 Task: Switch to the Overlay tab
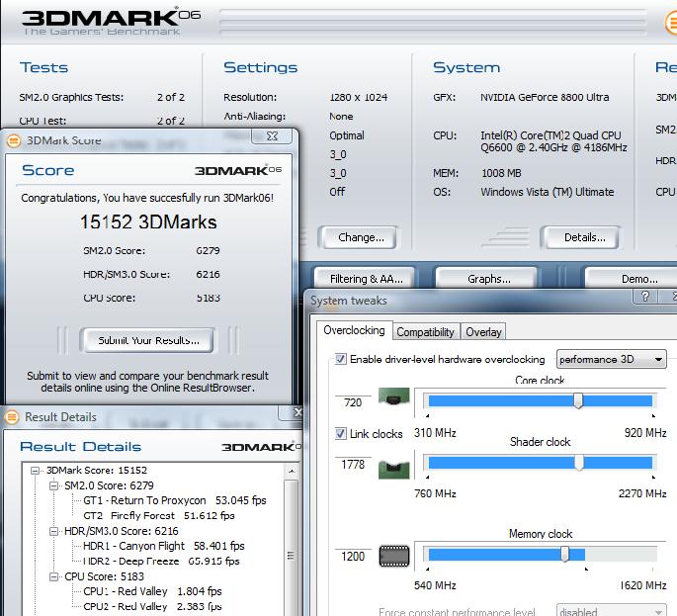[x=483, y=332]
